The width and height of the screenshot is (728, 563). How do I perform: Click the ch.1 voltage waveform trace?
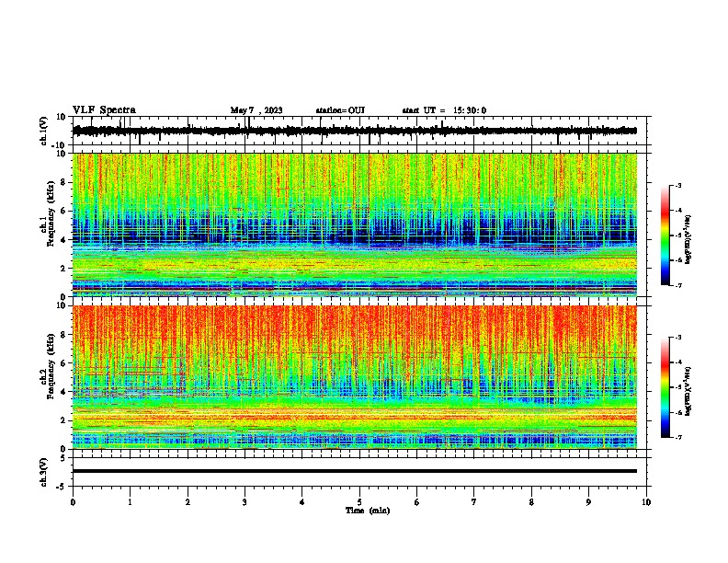coord(355,131)
